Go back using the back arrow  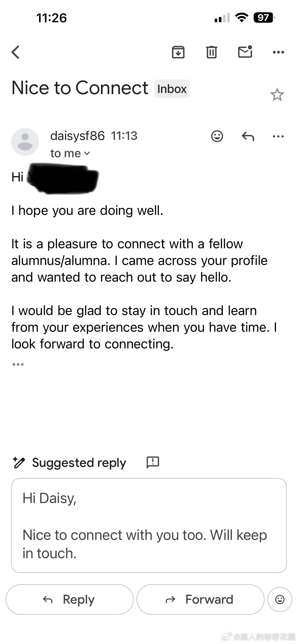pos(16,52)
